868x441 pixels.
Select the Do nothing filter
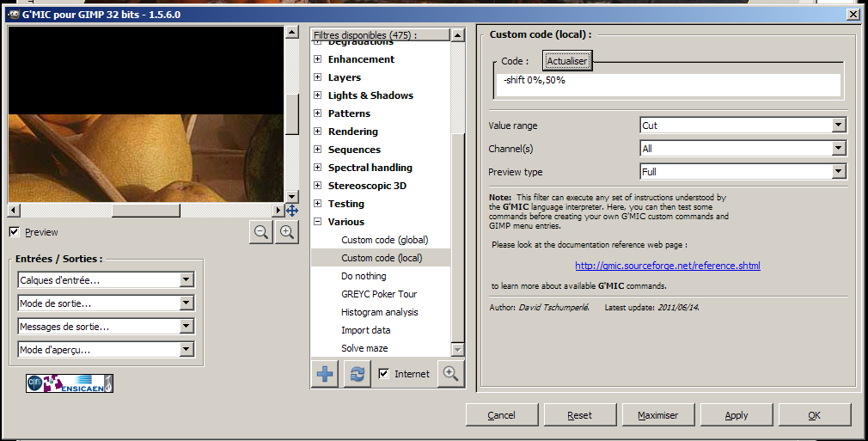point(364,276)
